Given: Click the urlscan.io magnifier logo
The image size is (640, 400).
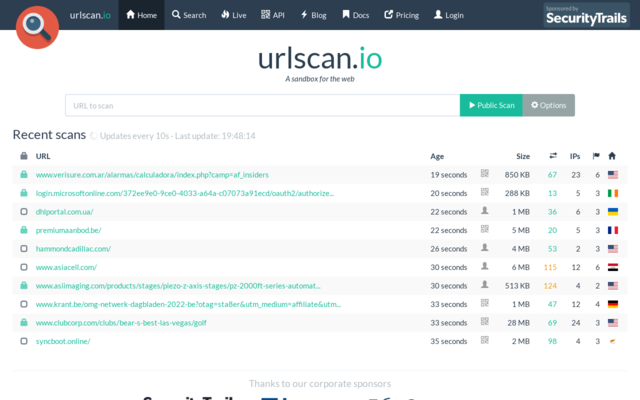Looking at the screenshot, I should [37, 27].
